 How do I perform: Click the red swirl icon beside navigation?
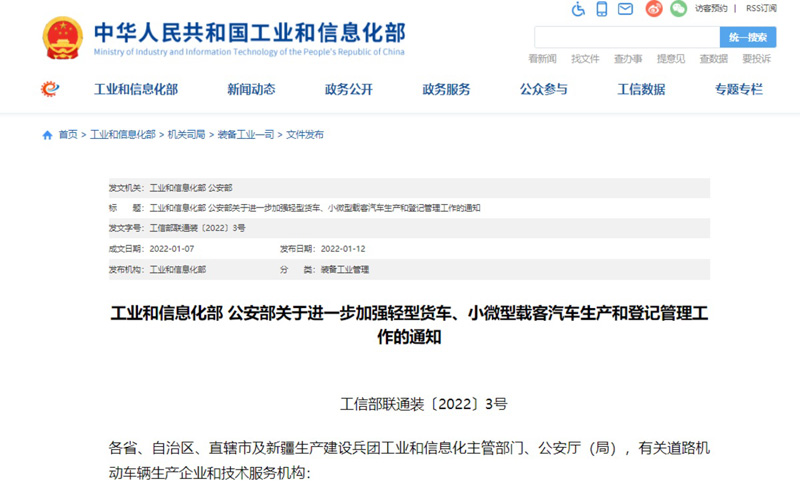pyautogui.click(x=50, y=89)
